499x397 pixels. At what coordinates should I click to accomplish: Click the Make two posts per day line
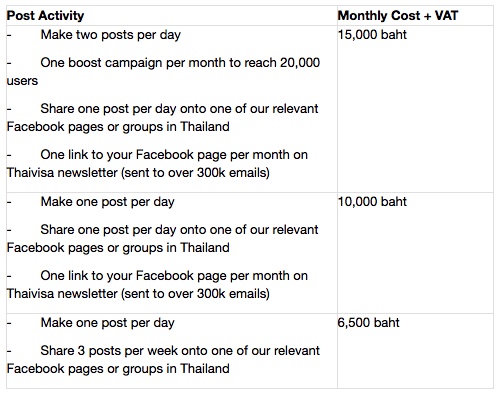point(110,35)
